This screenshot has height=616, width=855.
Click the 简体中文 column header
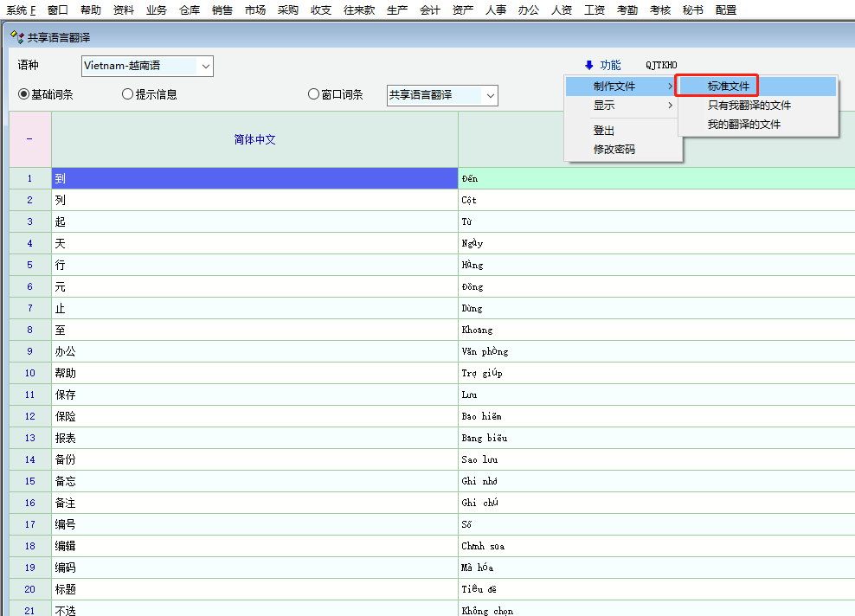click(254, 139)
